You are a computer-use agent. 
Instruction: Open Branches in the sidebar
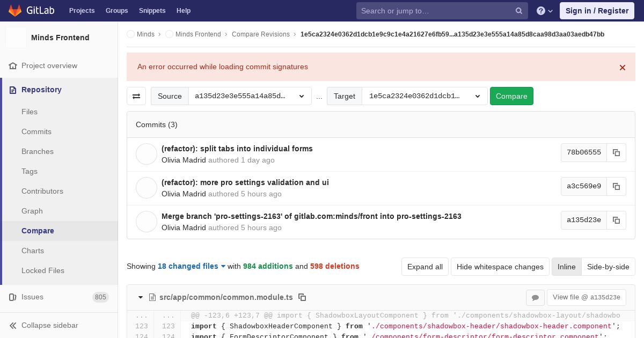pyautogui.click(x=38, y=151)
